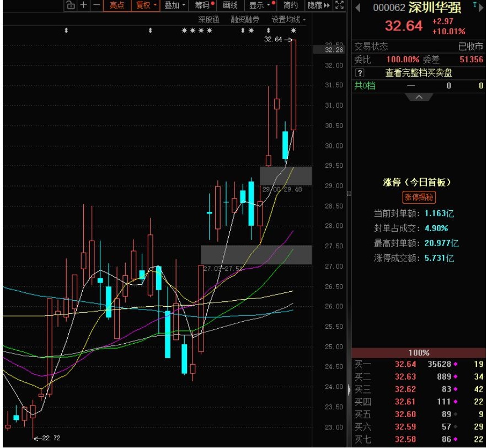
Task: Click the 32.64 high price label
Action: click(x=274, y=39)
